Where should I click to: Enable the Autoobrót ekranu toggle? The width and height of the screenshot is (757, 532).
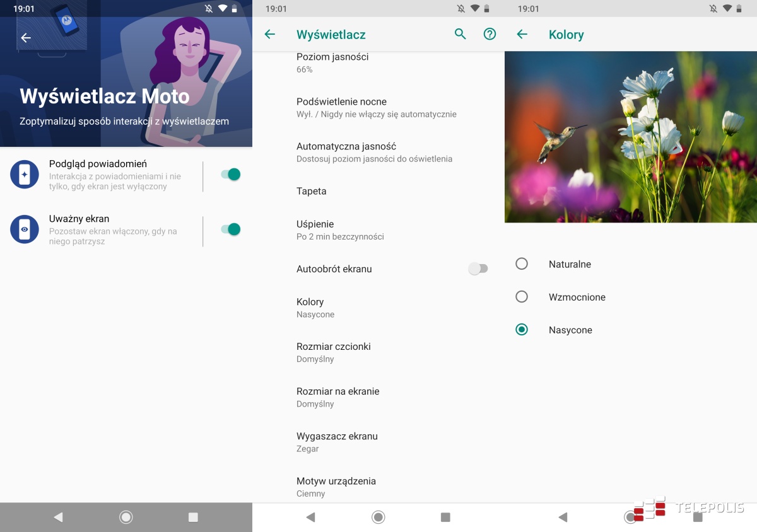(478, 269)
